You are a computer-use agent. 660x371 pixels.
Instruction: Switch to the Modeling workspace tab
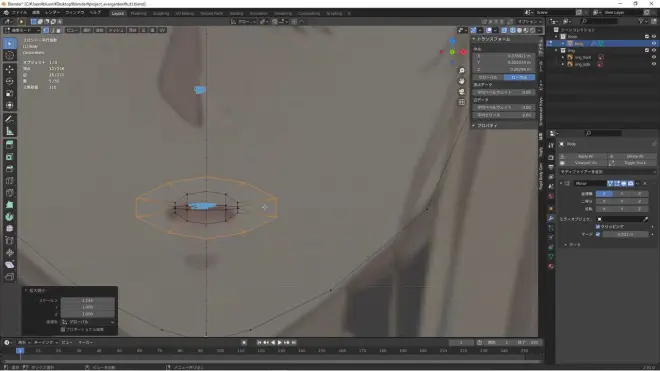[x=138, y=13]
